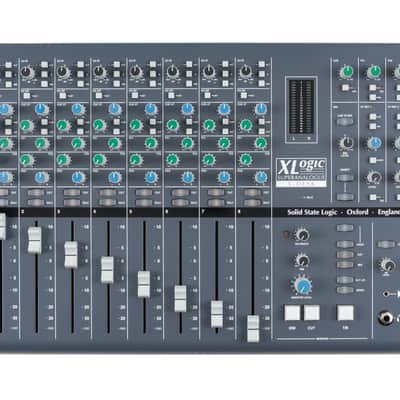The image size is (400, 400).
Task: Click the small mini-jack input socket
Action: pyautogui.click(x=386, y=294)
